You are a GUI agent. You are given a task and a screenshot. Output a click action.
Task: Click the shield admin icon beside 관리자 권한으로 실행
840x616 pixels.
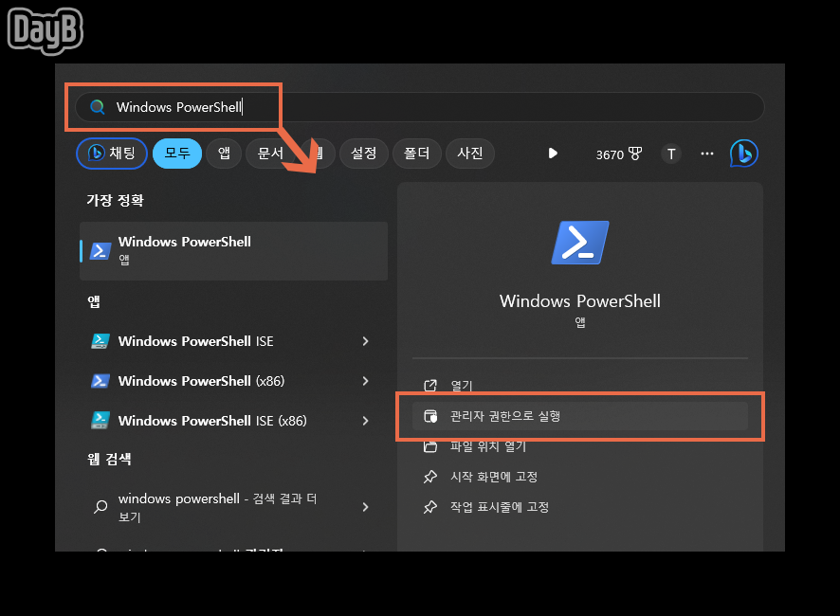tap(430, 416)
